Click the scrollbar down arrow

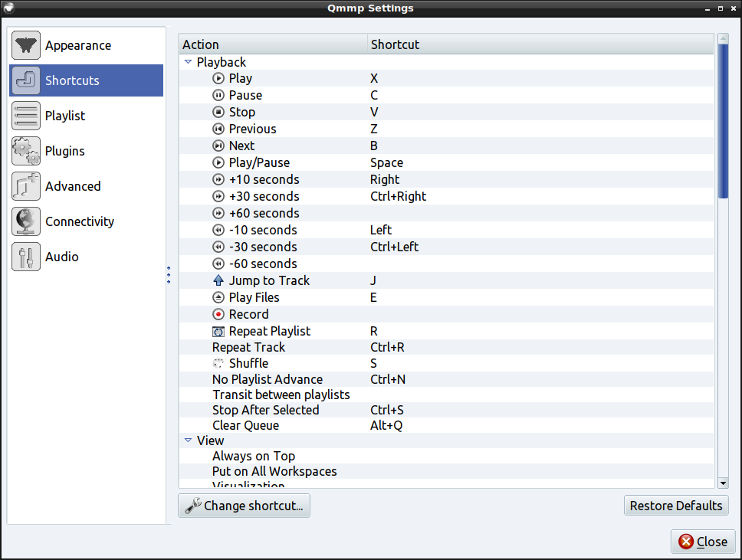coord(722,483)
